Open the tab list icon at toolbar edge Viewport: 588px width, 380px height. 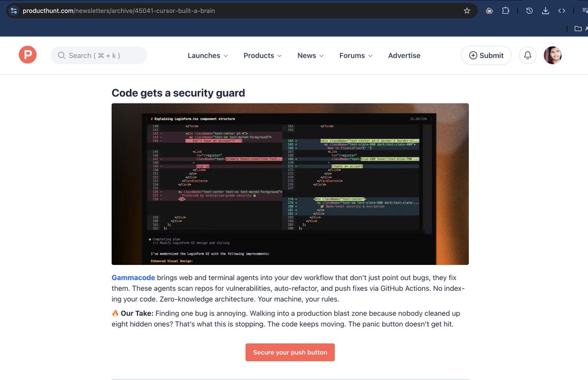click(584, 11)
